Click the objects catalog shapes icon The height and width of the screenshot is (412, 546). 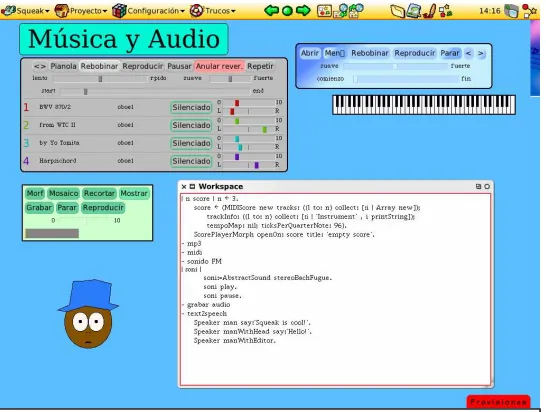pos(445,11)
